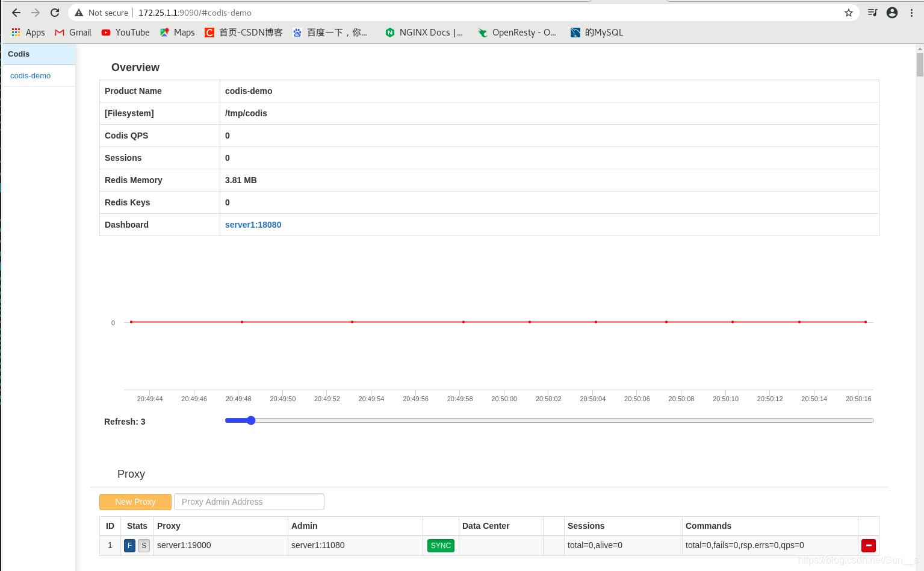Focus the Proxy Admin Address field
Viewport: 924px width, 571px height.
[249, 502]
